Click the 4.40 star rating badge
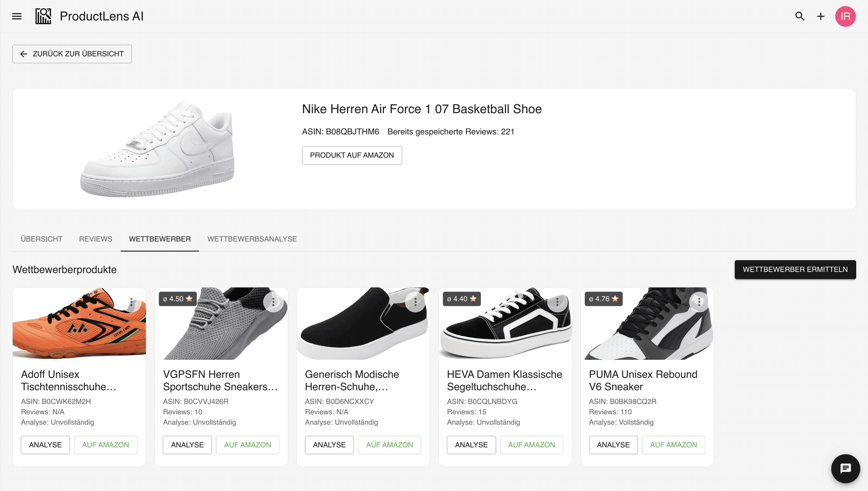Image resolution: width=868 pixels, height=491 pixels. (462, 299)
